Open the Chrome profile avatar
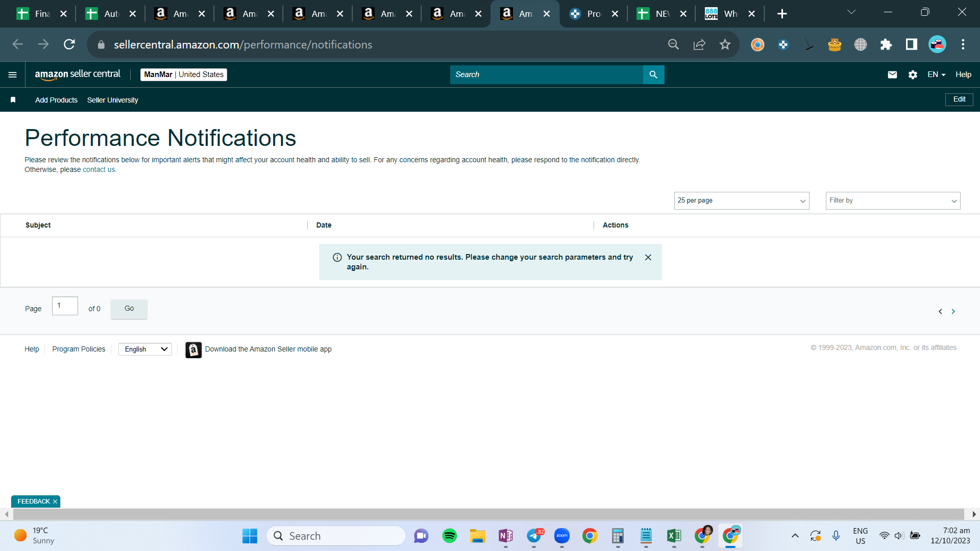The width and height of the screenshot is (980, 551). click(x=937, y=44)
